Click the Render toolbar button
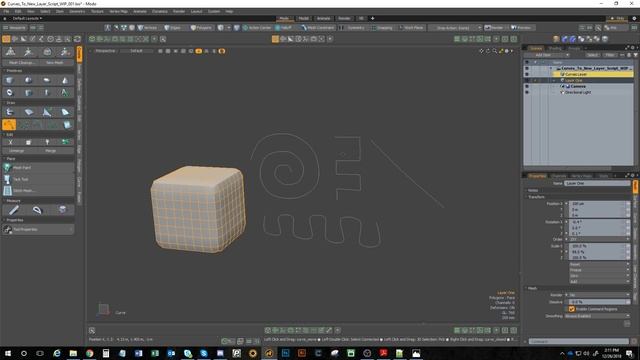The height and width of the screenshot is (360, 640). click(494, 28)
